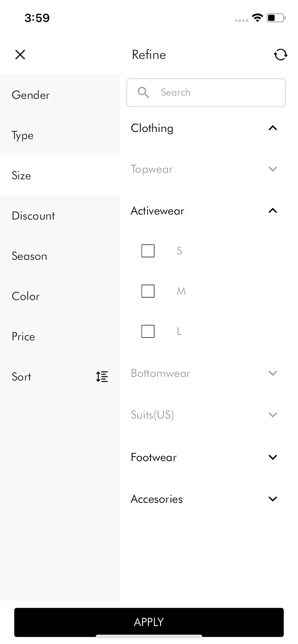Close the Refine panel with the X icon
Viewport: 298px width, 644px height.
(20, 55)
